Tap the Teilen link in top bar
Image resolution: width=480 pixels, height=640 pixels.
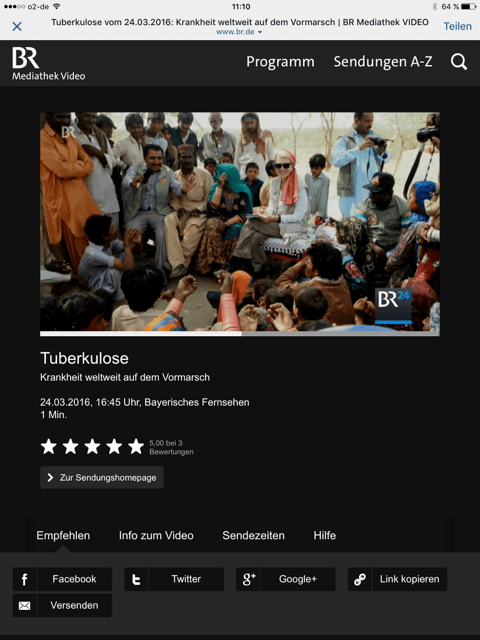[x=458, y=26]
